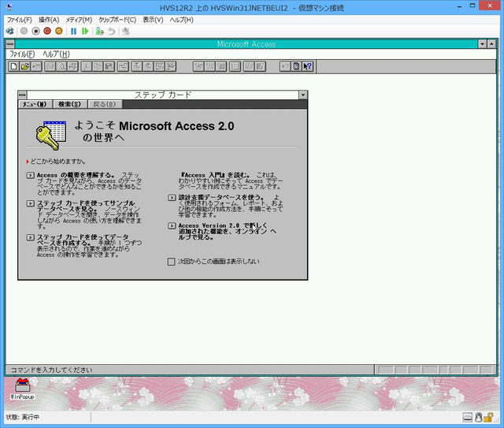Viewport: 504px width, 428px height.
Task: Click arrow button for データベースを作成する
Action: click(31, 237)
